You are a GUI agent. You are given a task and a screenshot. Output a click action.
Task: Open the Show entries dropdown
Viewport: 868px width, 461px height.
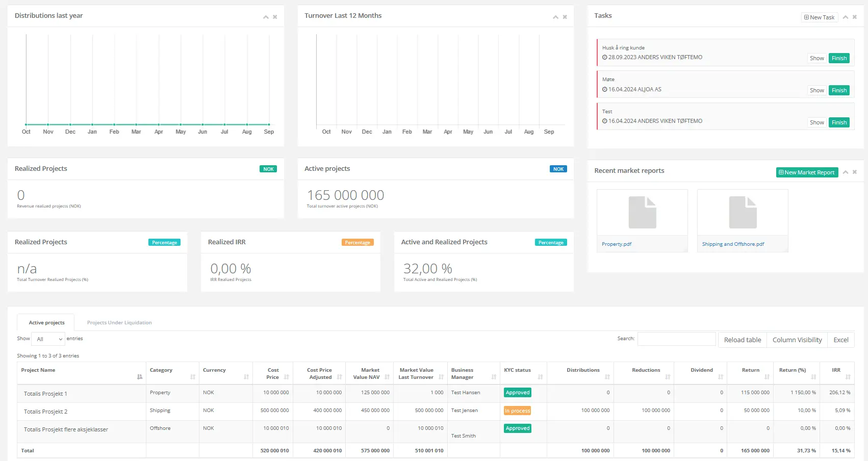tap(48, 339)
